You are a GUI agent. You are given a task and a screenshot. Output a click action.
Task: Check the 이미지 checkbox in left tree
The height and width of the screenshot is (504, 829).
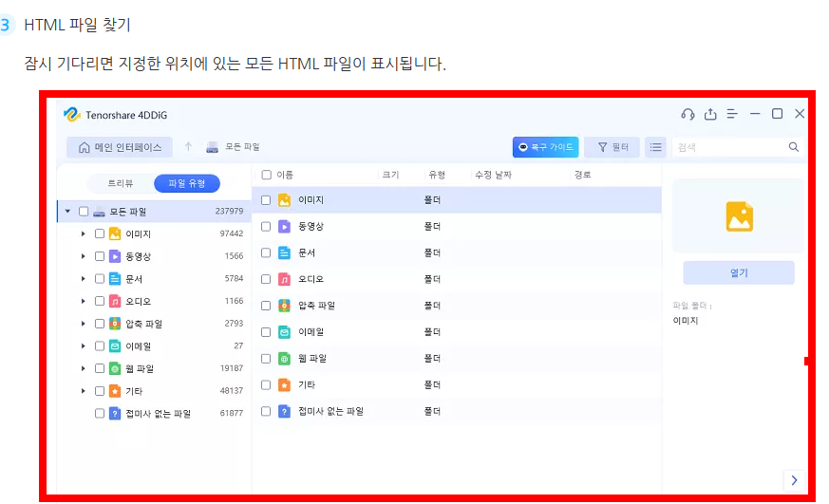(100, 233)
